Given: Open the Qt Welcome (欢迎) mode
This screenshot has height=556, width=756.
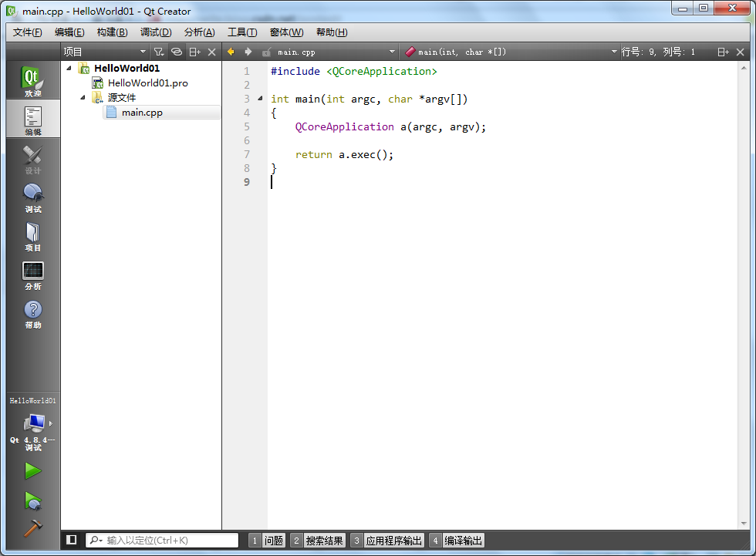Looking at the screenshot, I should coord(32,80).
